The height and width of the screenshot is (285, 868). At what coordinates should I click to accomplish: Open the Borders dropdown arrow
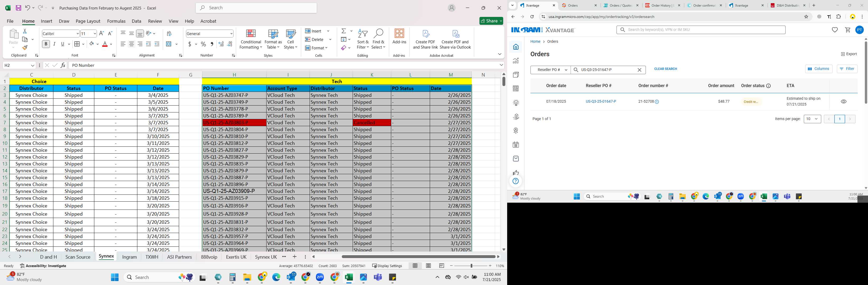(83, 44)
